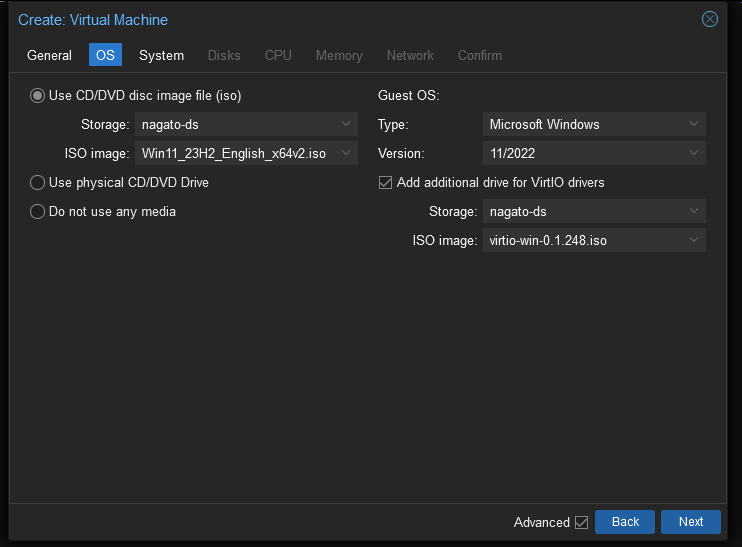The height and width of the screenshot is (547, 742).
Task: Open the Win11 ISO image dropdown
Action: pos(346,153)
